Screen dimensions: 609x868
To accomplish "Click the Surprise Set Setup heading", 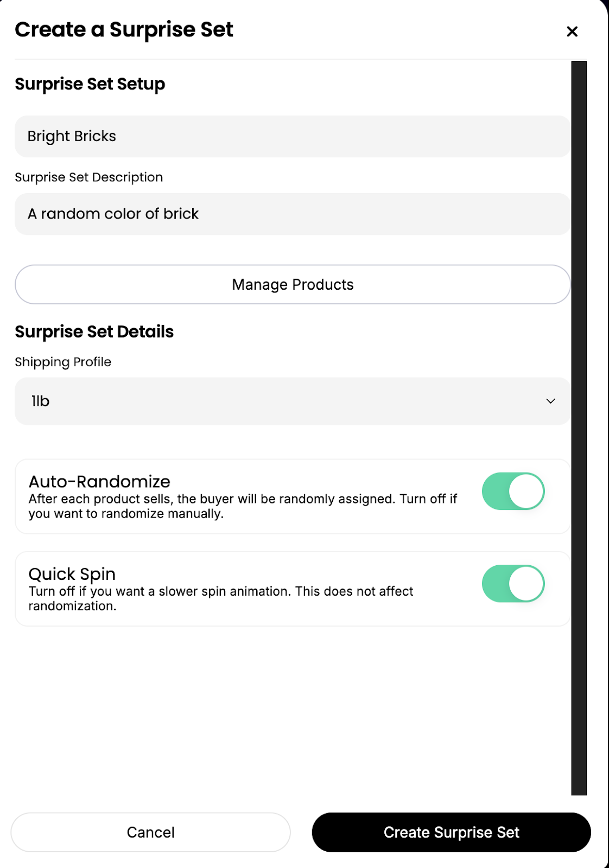I will click(x=90, y=84).
